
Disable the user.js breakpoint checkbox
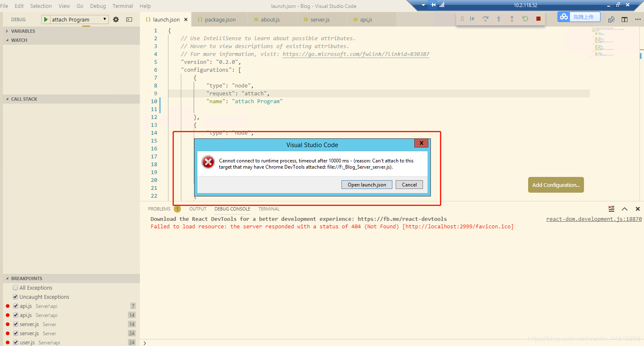(15, 342)
